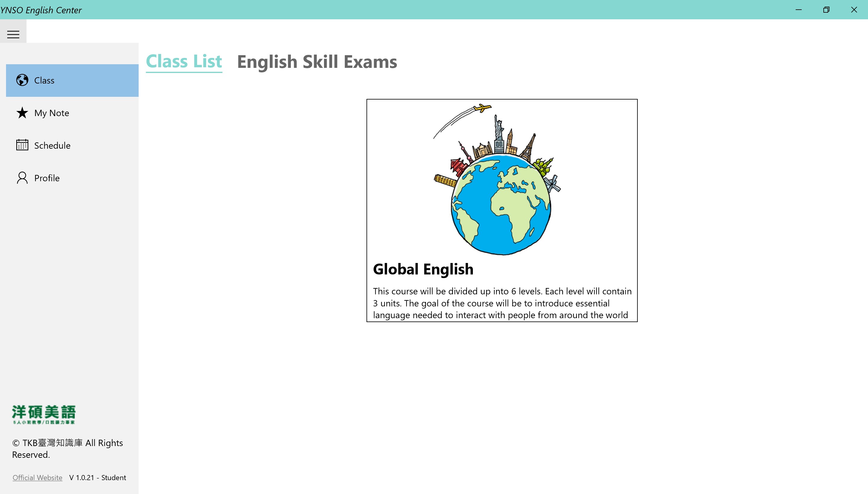Open the Official Website link

pyautogui.click(x=37, y=477)
